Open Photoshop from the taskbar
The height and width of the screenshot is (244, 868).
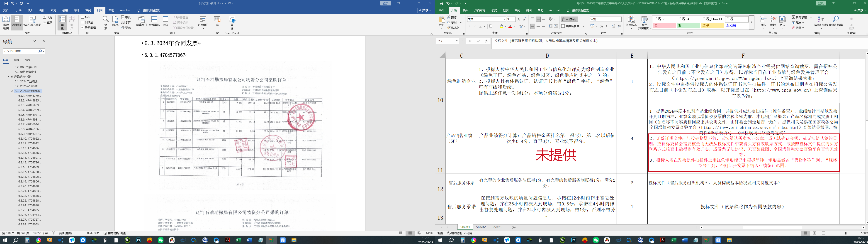pyautogui.click(x=138, y=240)
